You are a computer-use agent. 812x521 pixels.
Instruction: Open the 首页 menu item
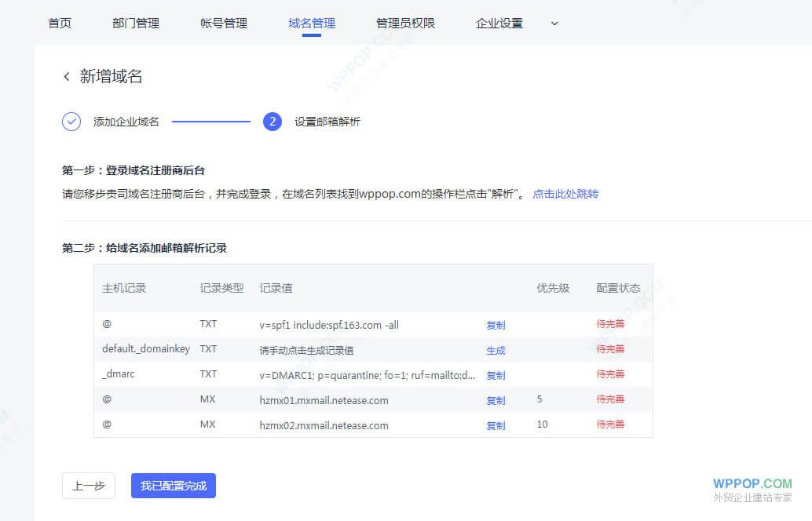[x=60, y=23]
